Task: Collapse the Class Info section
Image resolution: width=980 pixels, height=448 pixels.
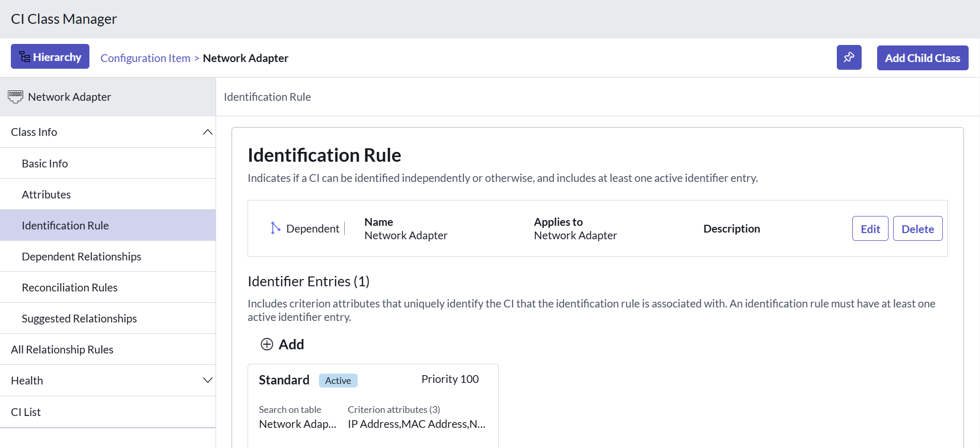Action: point(207,132)
